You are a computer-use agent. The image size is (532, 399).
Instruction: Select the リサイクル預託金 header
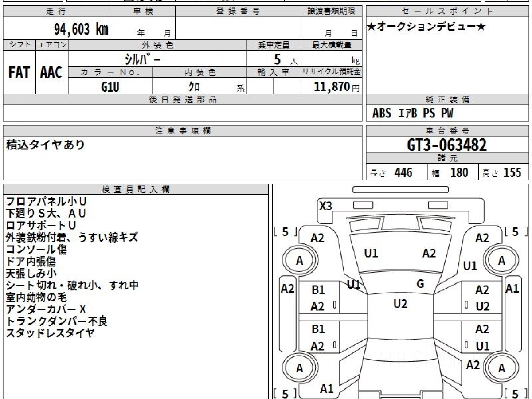pos(332,72)
